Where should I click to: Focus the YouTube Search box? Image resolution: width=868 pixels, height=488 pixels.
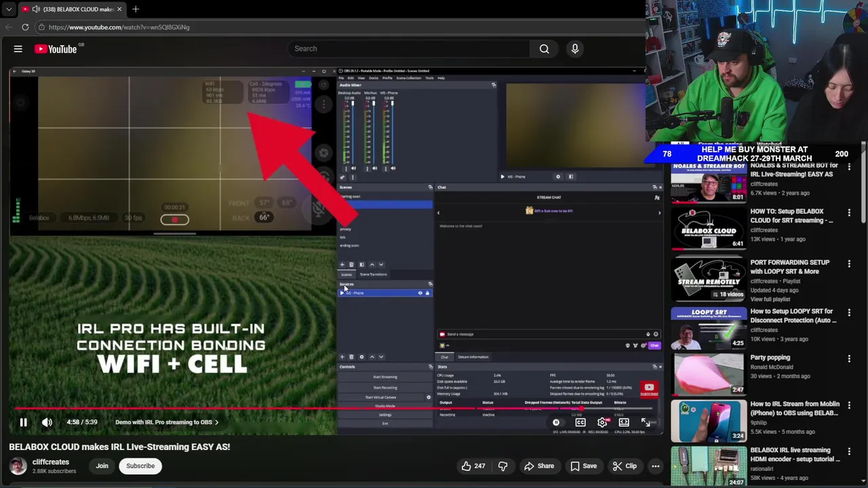410,49
